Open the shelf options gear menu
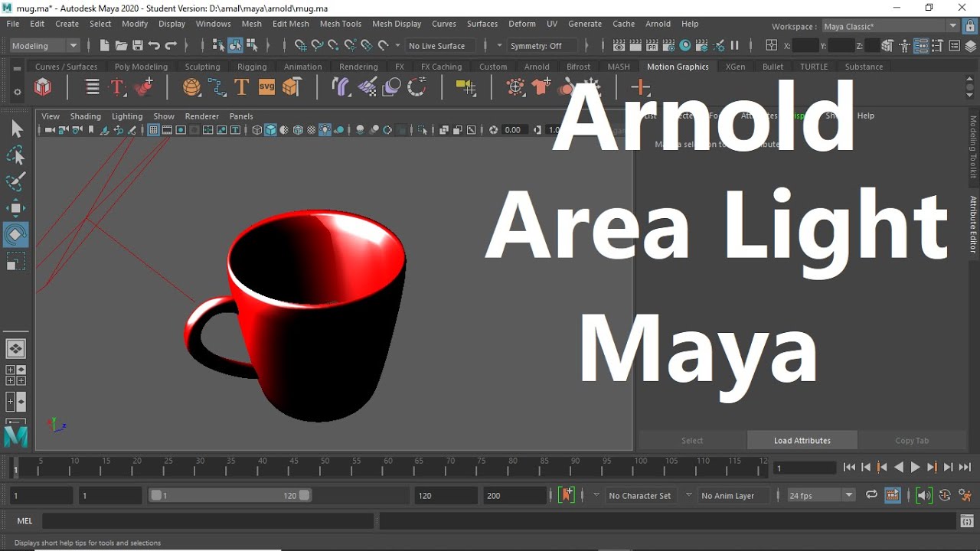The width and height of the screenshot is (980, 551). [17, 93]
